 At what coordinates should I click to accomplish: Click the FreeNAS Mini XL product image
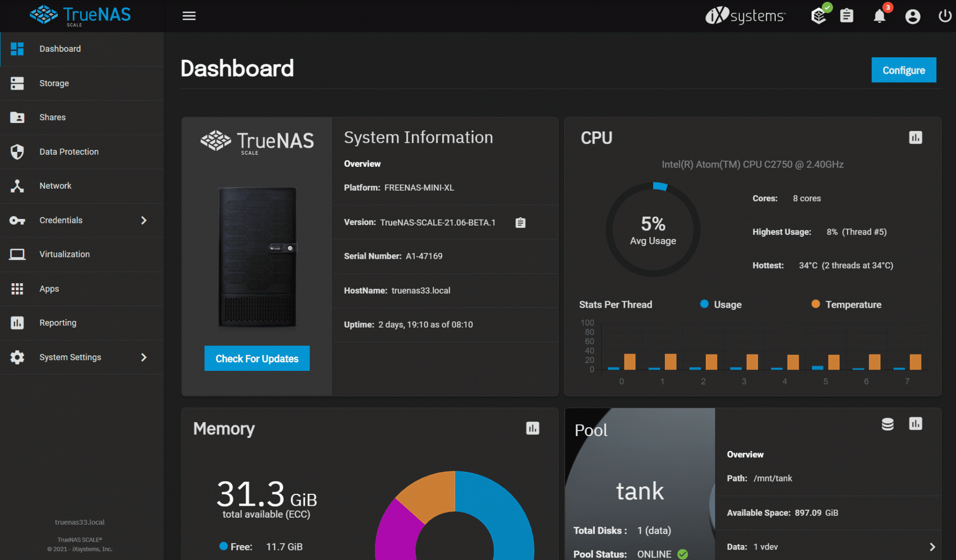(257, 257)
